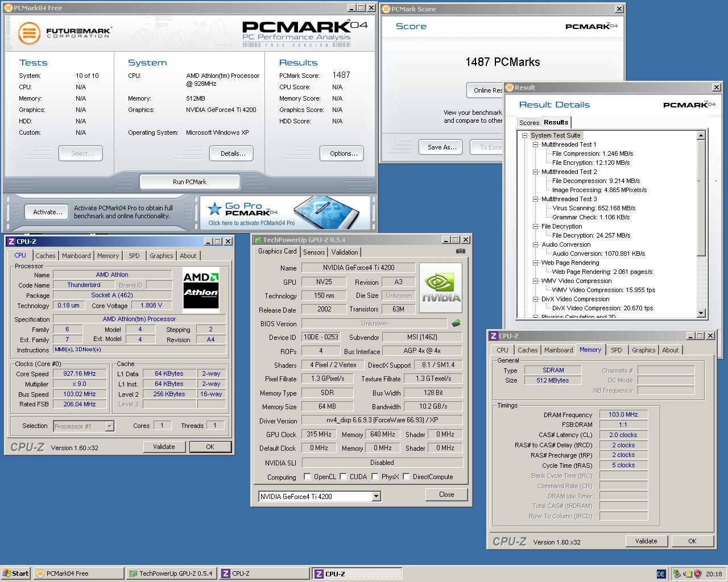The image size is (728, 582).
Task: Switch to TechPowerUp GPU-Z taskbar item
Action: tap(171, 573)
